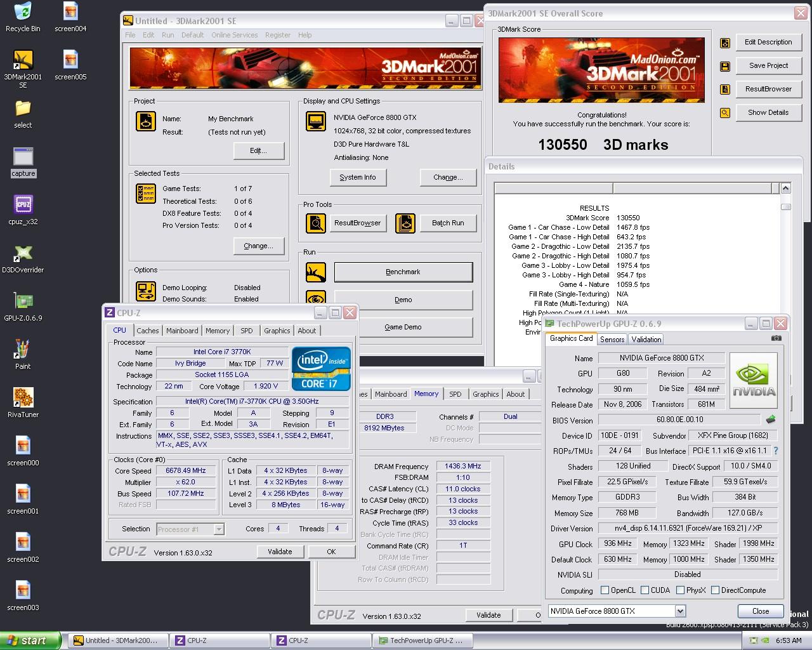Click the Validate button in front CPU-Z
812x650 pixels.
pos(280,552)
